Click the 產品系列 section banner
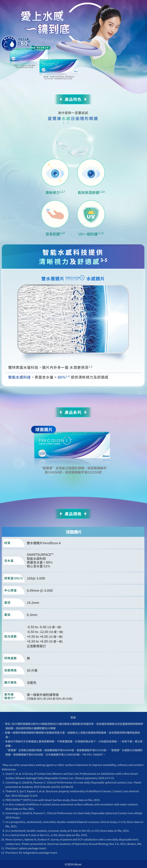This screenshot has height=868, width=147. click(73, 412)
